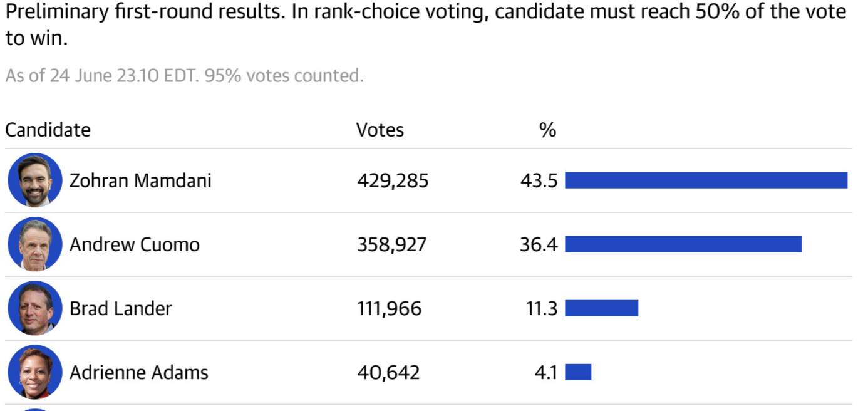Select the Zohran Mamdani candidate name
This screenshot has height=411, width=868.
click(x=140, y=181)
